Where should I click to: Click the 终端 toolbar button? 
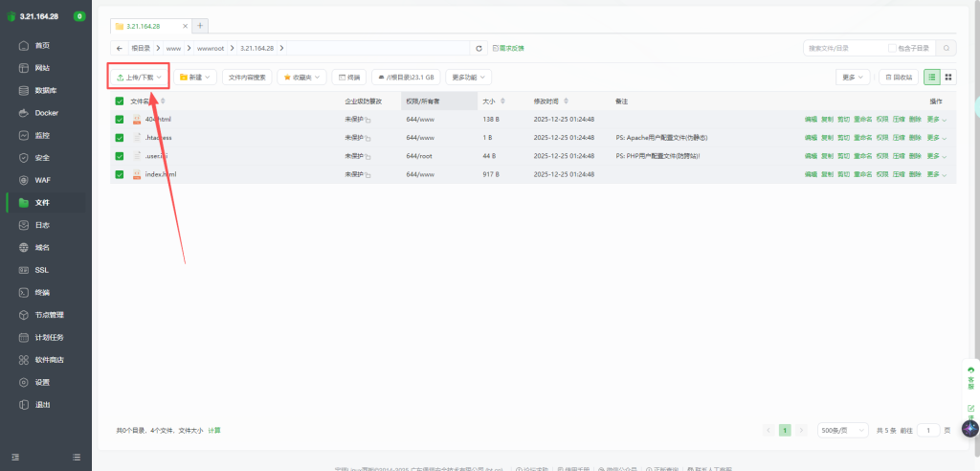[x=348, y=77]
